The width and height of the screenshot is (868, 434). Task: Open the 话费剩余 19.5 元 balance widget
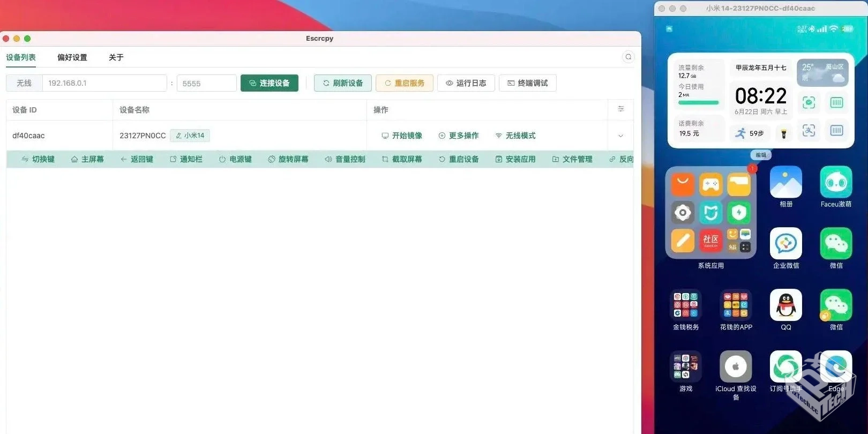pyautogui.click(x=699, y=129)
